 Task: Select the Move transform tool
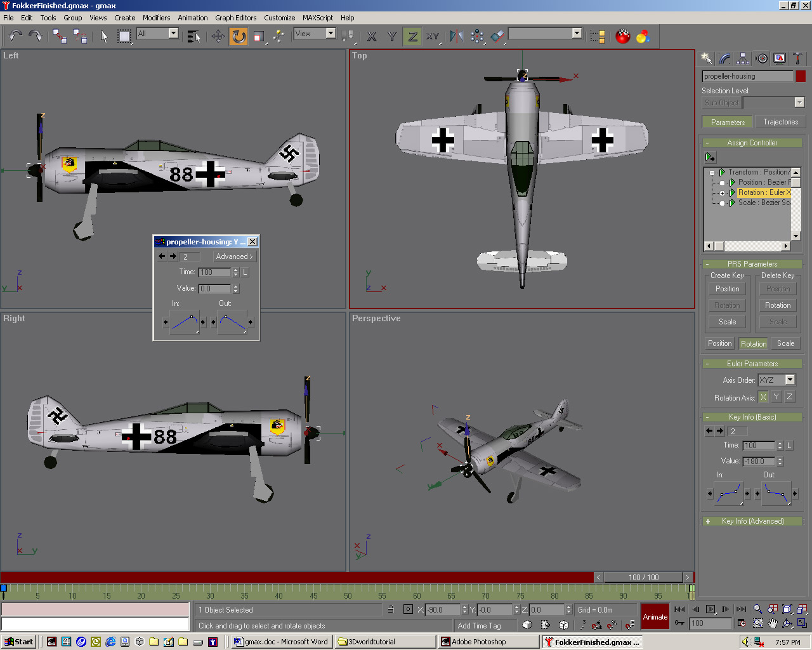(x=218, y=36)
